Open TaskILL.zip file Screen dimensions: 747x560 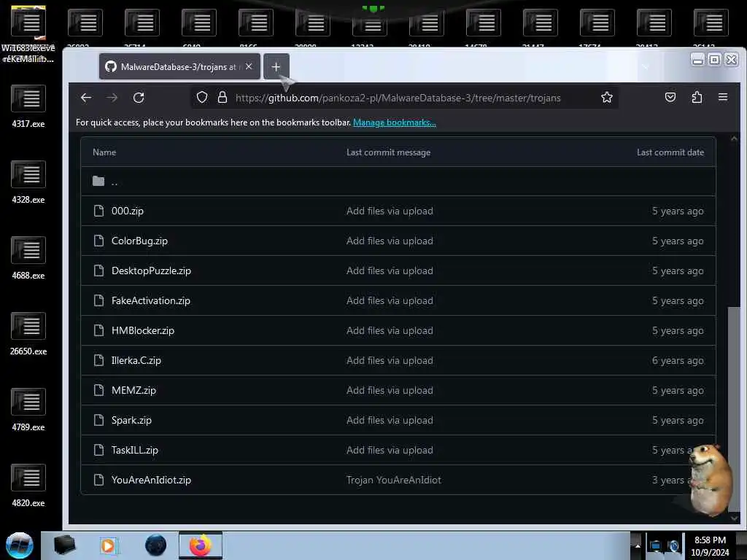tap(135, 450)
